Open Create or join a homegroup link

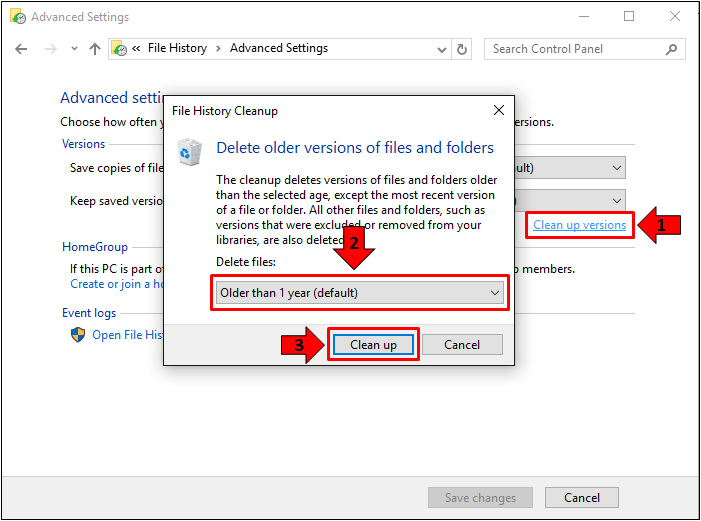point(117,284)
